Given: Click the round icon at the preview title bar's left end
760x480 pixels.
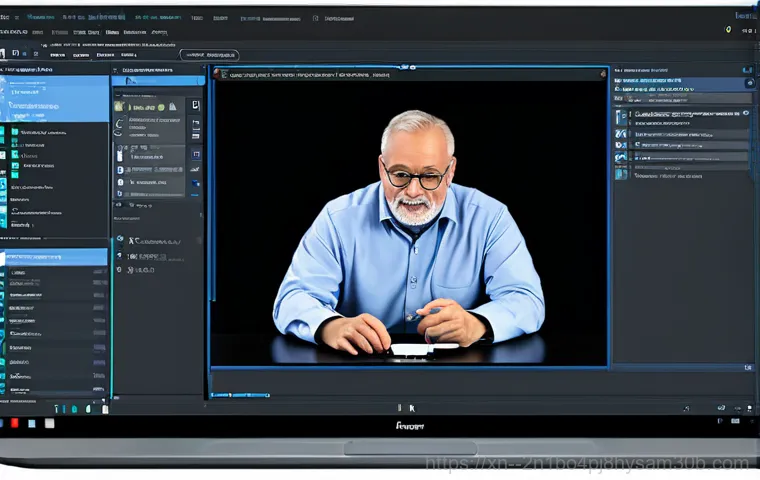Looking at the screenshot, I should coord(218,75).
